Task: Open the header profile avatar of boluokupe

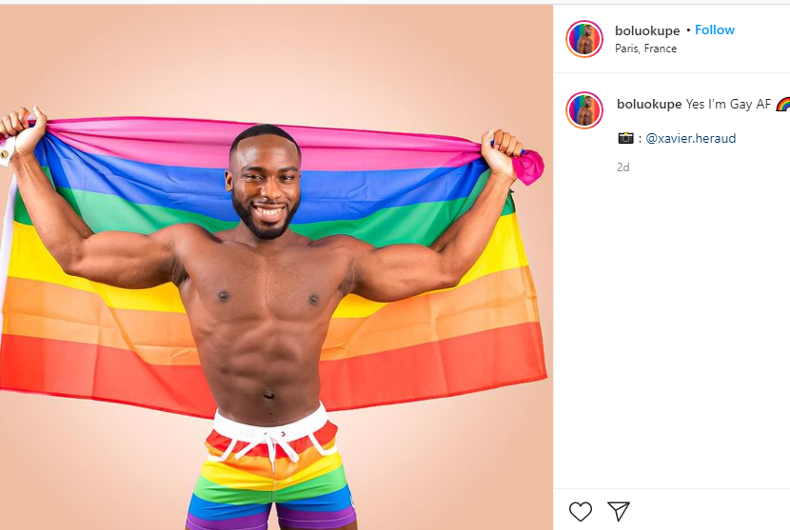Action: (x=584, y=39)
